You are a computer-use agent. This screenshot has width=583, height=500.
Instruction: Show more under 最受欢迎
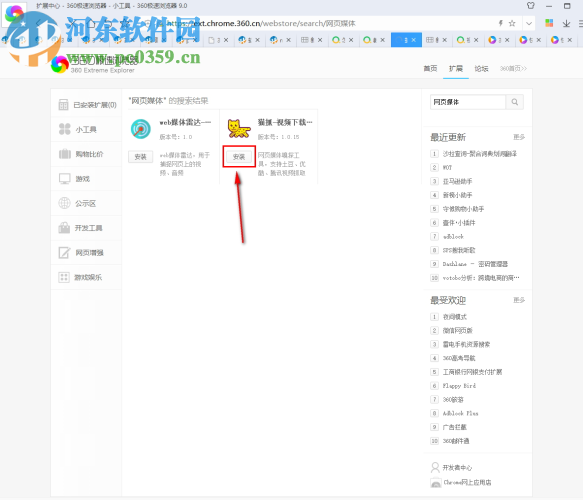[x=519, y=300]
